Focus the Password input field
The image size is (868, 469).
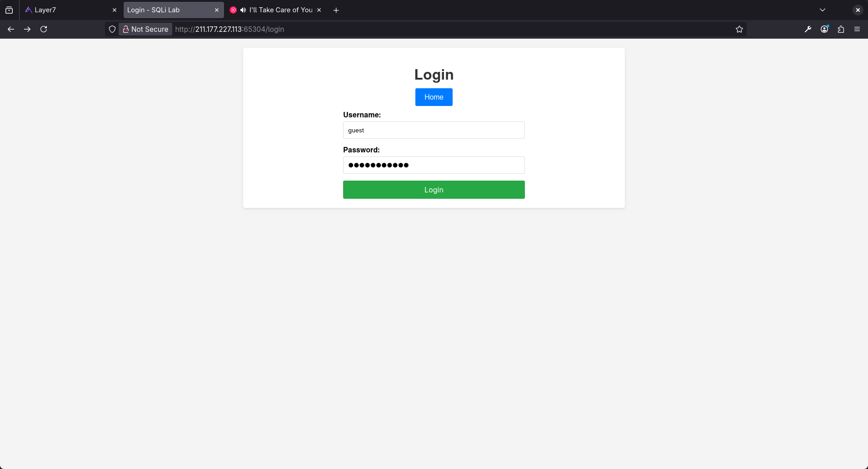click(x=434, y=165)
